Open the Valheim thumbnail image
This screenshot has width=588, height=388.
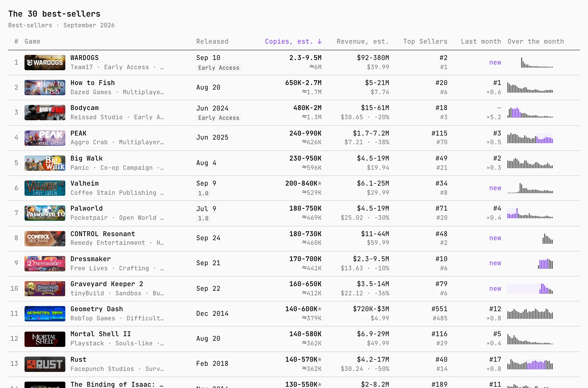[45, 188]
